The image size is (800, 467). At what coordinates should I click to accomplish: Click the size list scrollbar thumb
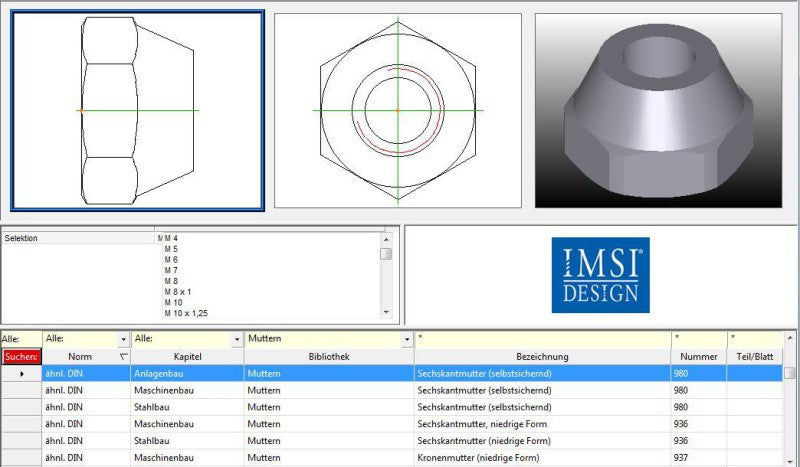(x=386, y=254)
